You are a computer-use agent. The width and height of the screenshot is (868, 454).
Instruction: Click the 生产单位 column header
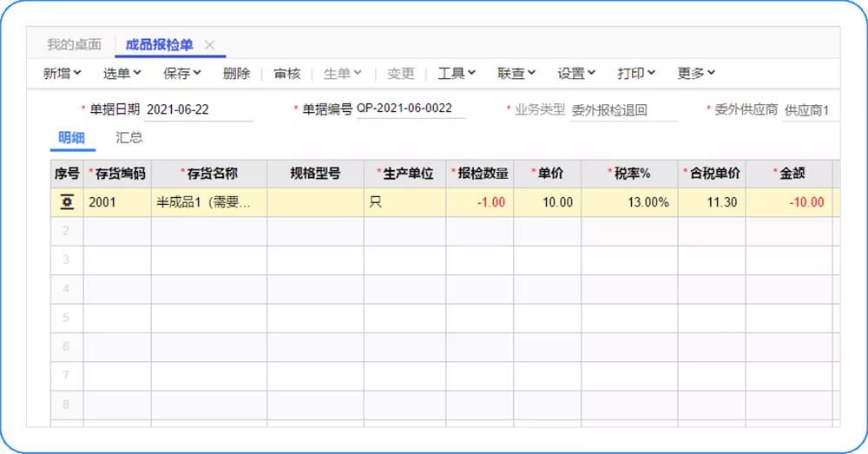coord(405,174)
